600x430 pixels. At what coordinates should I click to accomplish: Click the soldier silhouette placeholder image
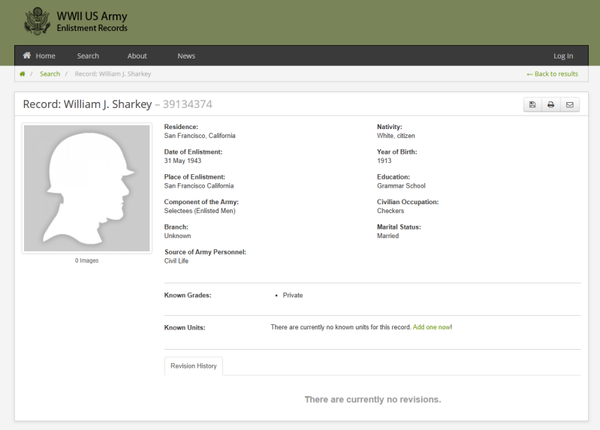click(87, 188)
